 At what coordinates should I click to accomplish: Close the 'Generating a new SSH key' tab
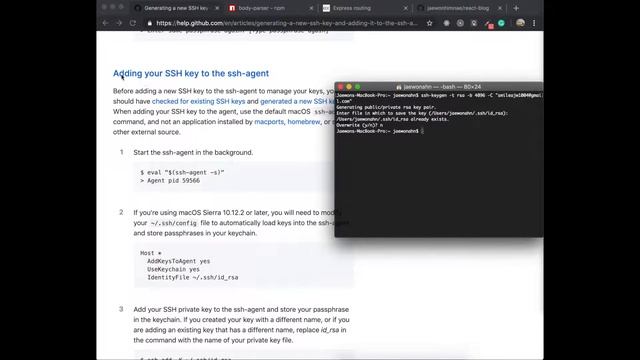(217, 8)
